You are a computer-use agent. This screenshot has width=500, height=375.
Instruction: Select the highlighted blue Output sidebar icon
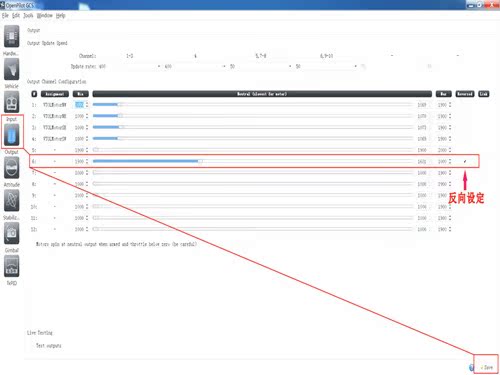(x=12, y=134)
